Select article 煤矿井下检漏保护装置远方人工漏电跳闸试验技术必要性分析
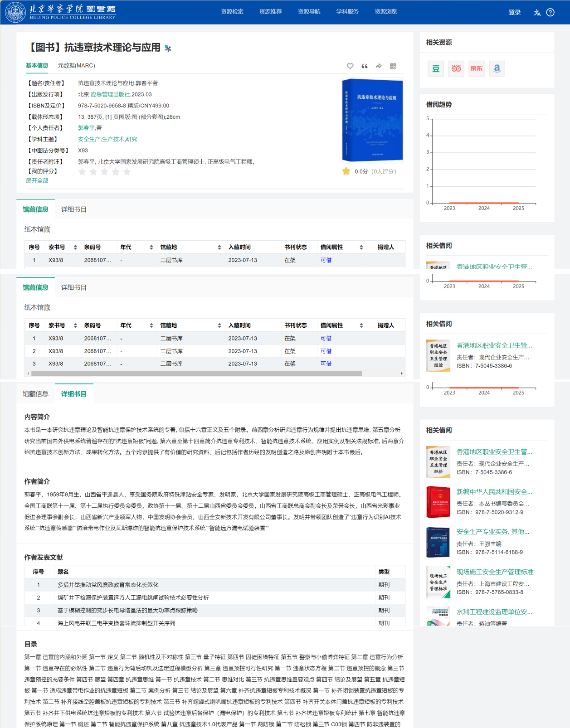The image size is (570, 728). coord(133,597)
